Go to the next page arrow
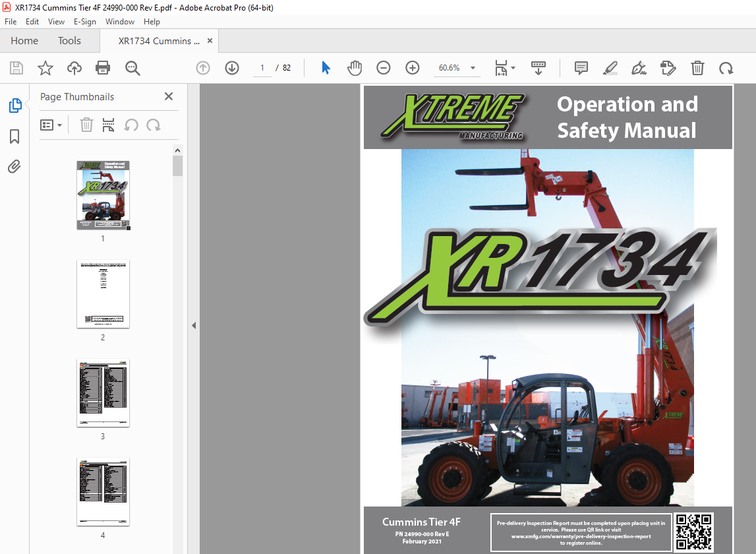The width and height of the screenshot is (756, 554). click(232, 68)
